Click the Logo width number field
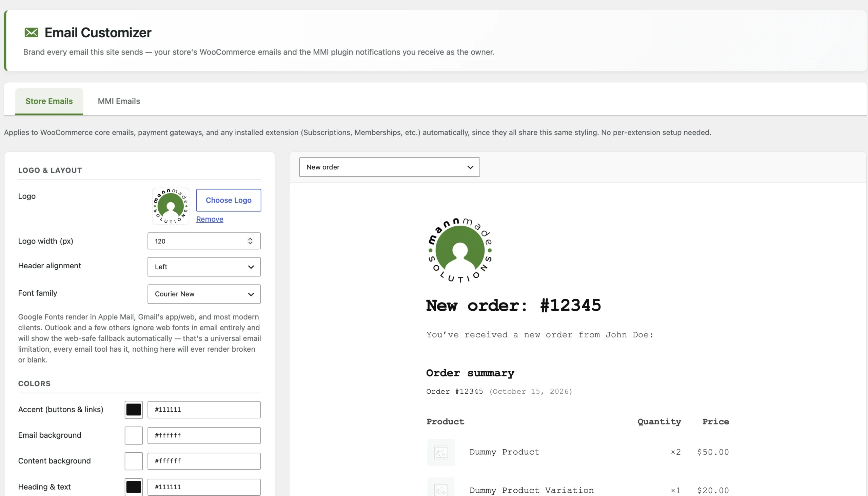868x496 pixels. pos(204,241)
